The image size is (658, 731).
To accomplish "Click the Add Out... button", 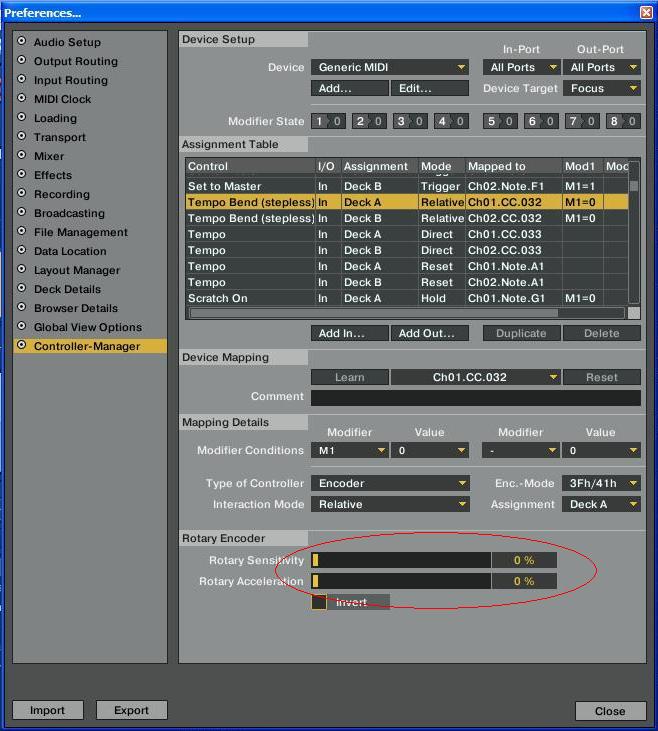I will tap(429, 333).
